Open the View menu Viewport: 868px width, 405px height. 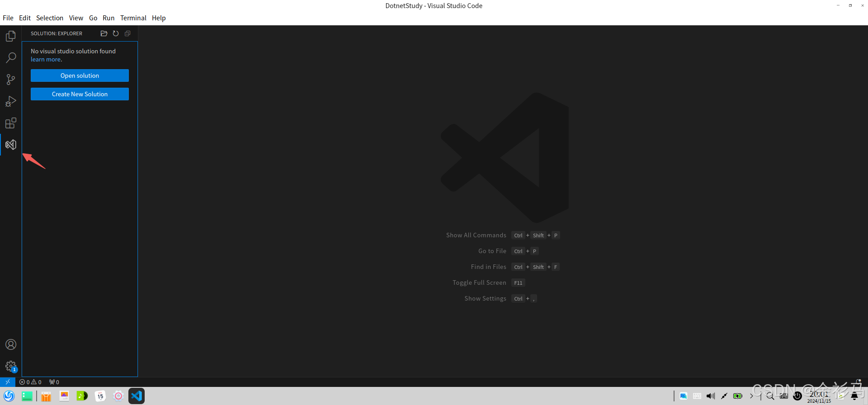tap(76, 18)
